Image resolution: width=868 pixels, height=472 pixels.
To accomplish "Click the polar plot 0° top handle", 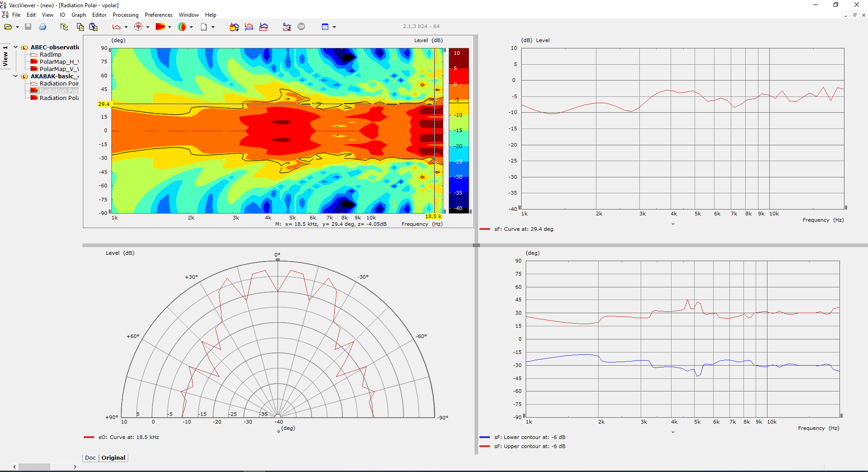I will coord(278,259).
